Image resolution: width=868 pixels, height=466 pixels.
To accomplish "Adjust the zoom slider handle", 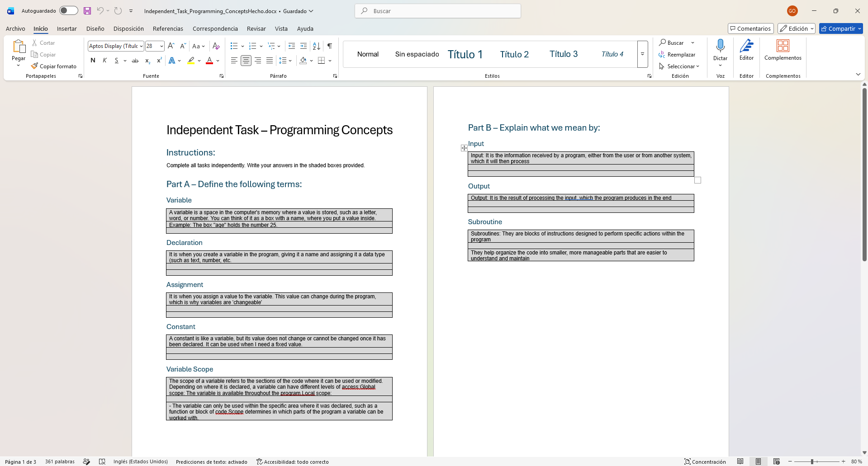I will click(812, 461).
